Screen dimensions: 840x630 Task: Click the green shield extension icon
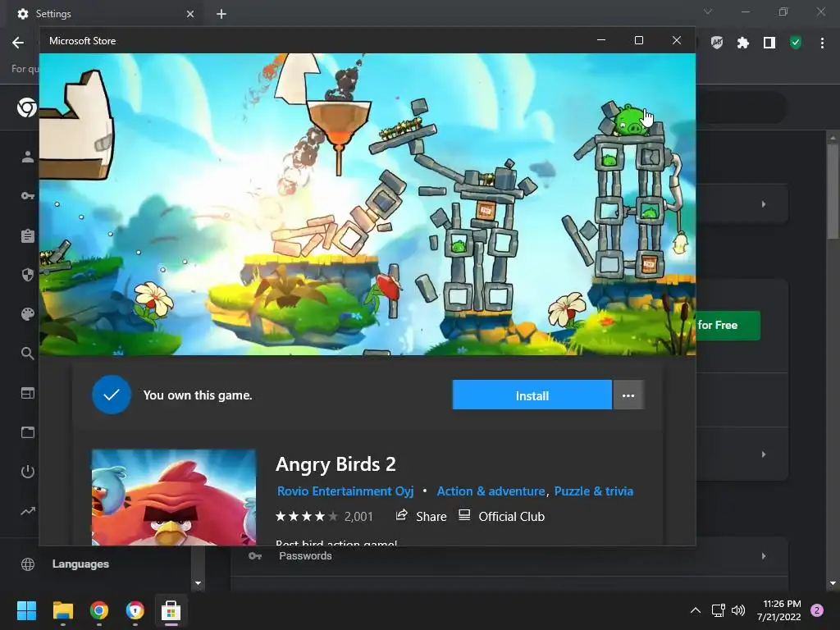pos(796,43)
